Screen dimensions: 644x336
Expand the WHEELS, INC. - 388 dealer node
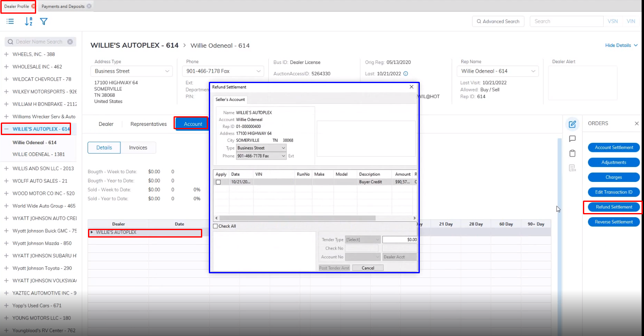[6, 54]
